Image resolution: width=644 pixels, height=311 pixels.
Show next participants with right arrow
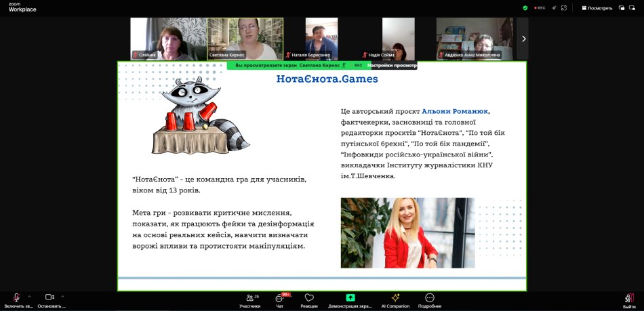tap(523, 39)
